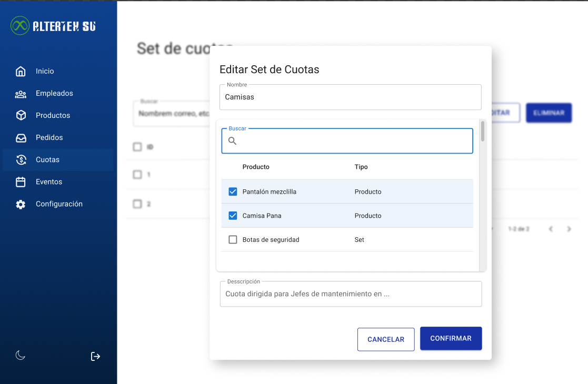Click the partially hidden EDITAR button

(505, 113)
